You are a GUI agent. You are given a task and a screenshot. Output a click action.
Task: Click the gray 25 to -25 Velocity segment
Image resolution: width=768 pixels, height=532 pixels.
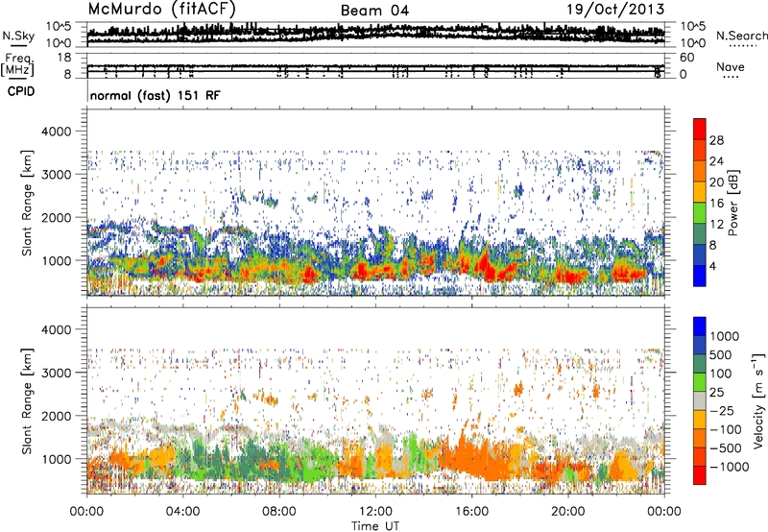point(700,400)
